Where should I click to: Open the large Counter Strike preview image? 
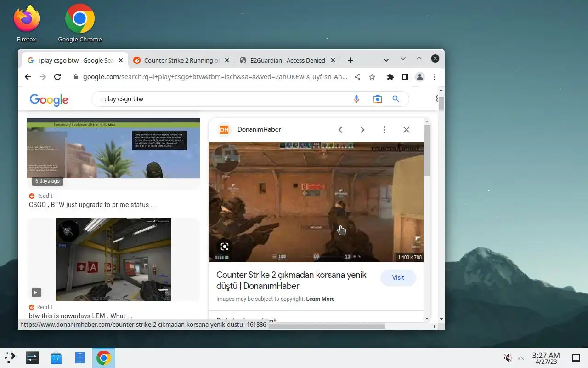[316, 202]
